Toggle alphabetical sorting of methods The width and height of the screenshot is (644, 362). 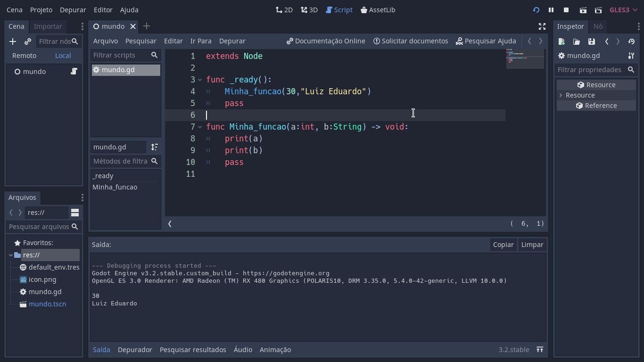coord(154,147)
